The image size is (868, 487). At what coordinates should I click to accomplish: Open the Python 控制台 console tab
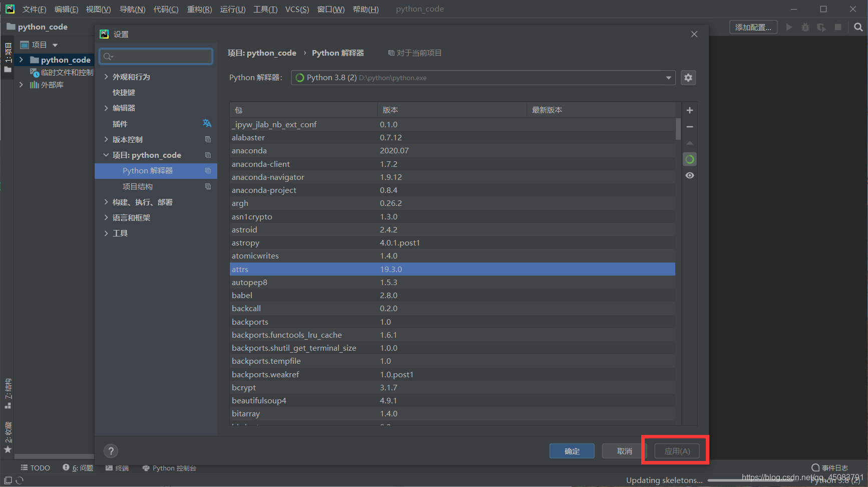point(169,468)
